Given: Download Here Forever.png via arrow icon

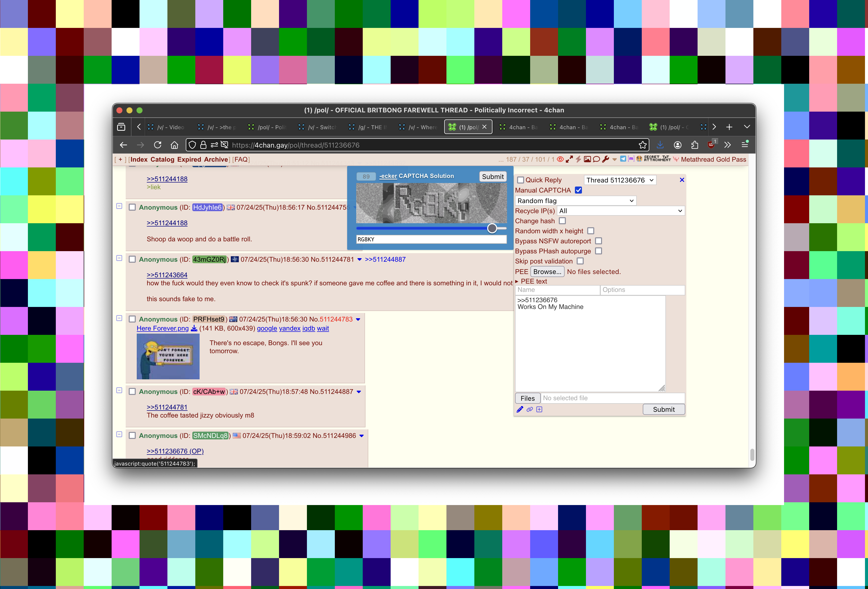Looking at the screenshot, I should click(194, 328).
